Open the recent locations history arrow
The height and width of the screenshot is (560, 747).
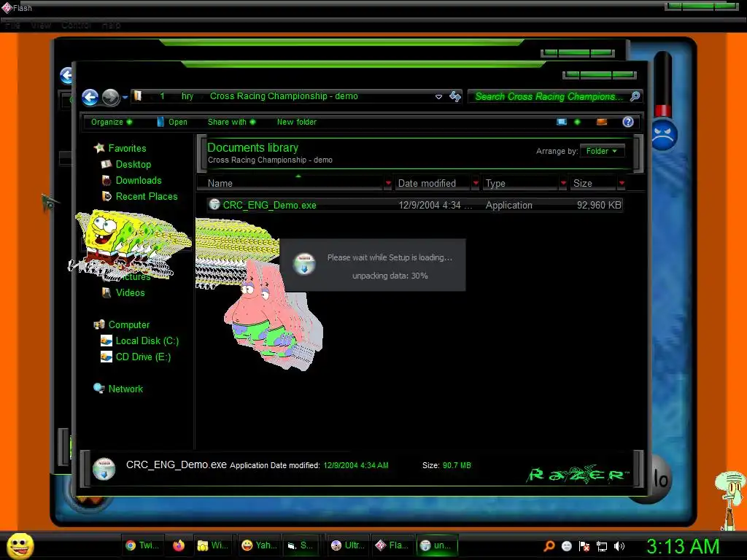(x=125, y=97)
